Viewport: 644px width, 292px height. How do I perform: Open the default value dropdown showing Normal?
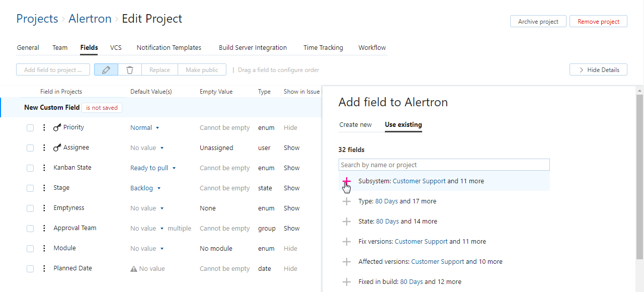pyautogui.click(x=145, y=127)
